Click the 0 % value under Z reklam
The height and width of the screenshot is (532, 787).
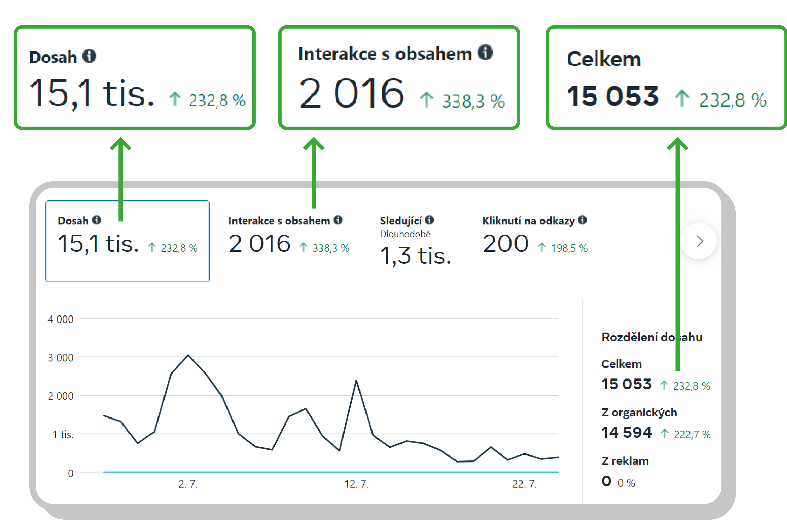coord(626,483)
